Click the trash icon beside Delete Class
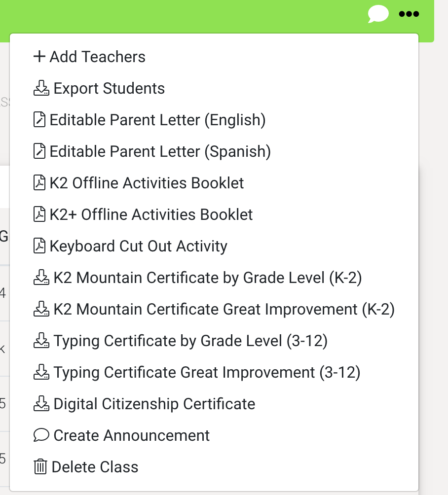Screen dimensions: 448x495 [40, 467]
